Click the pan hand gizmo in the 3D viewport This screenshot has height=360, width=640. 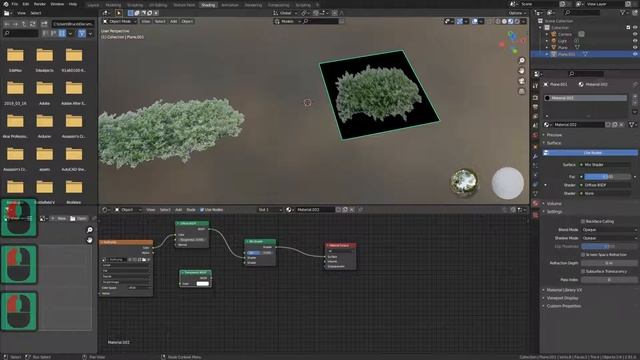coord(522,71)
